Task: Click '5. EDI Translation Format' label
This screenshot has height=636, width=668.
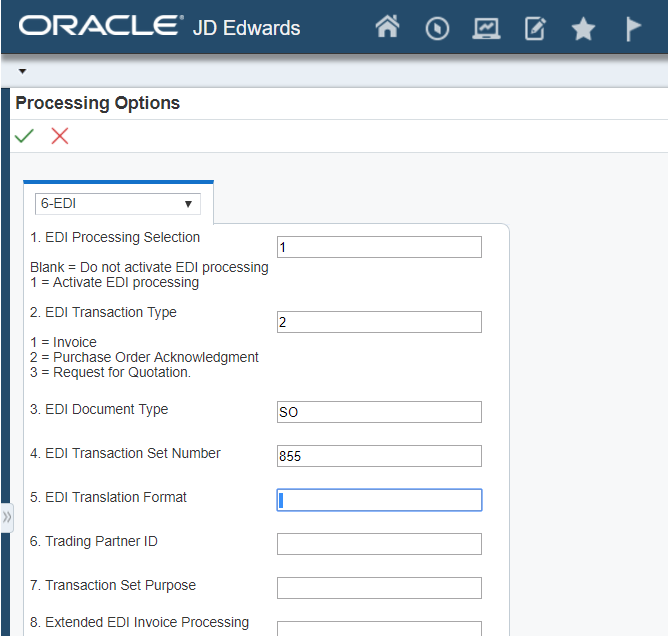Action: tap(108, 498)
